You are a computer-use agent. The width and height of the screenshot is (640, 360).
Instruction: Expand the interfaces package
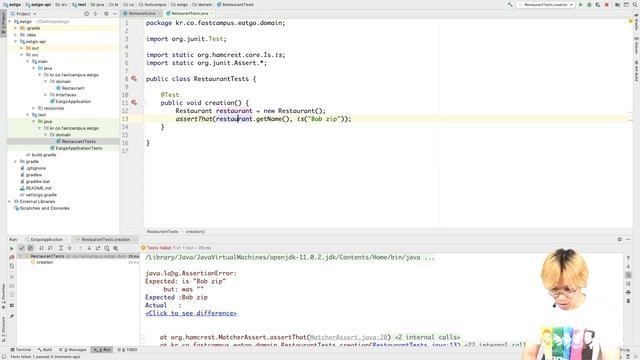[x=46, y=95]
